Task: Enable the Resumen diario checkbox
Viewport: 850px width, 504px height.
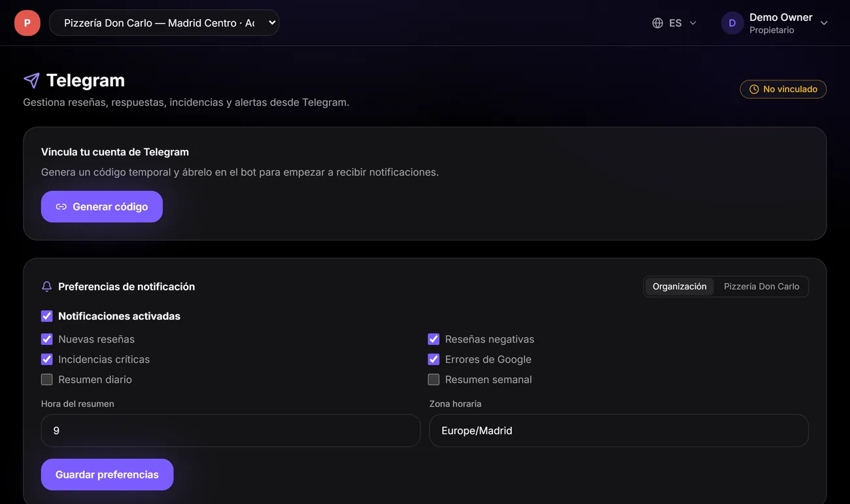Action: (46, 380)
